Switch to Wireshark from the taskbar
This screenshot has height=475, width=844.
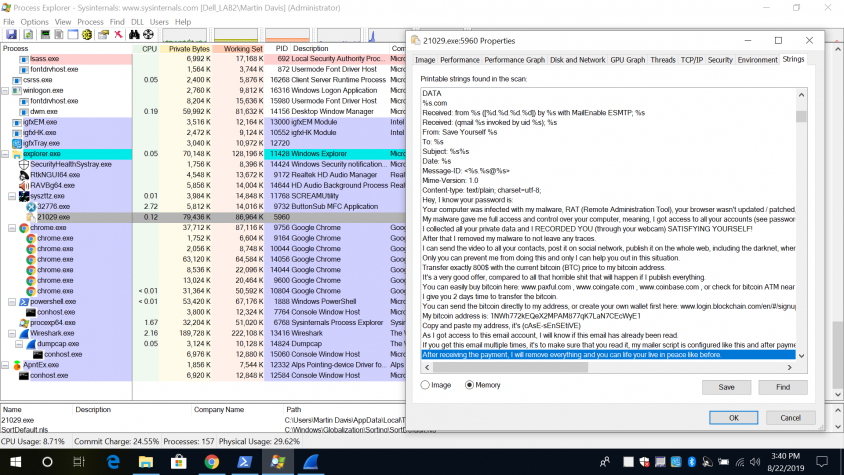pos(311,462)
